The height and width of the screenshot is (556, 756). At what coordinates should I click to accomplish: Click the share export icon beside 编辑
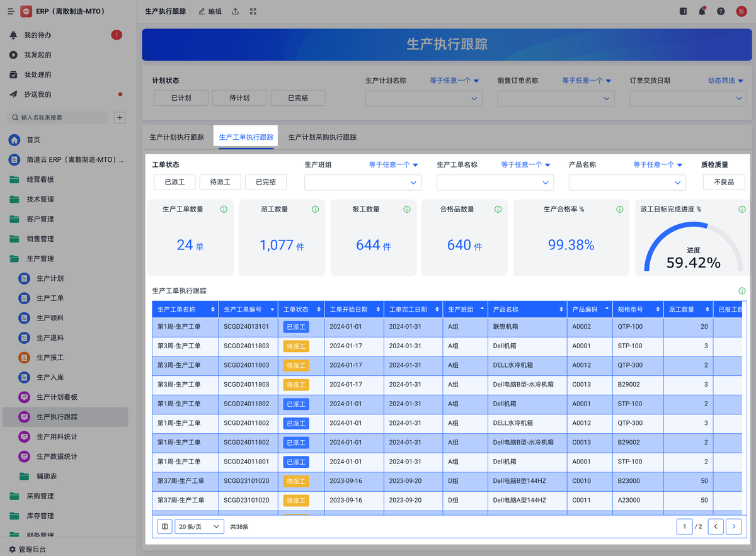coord(235,11)
